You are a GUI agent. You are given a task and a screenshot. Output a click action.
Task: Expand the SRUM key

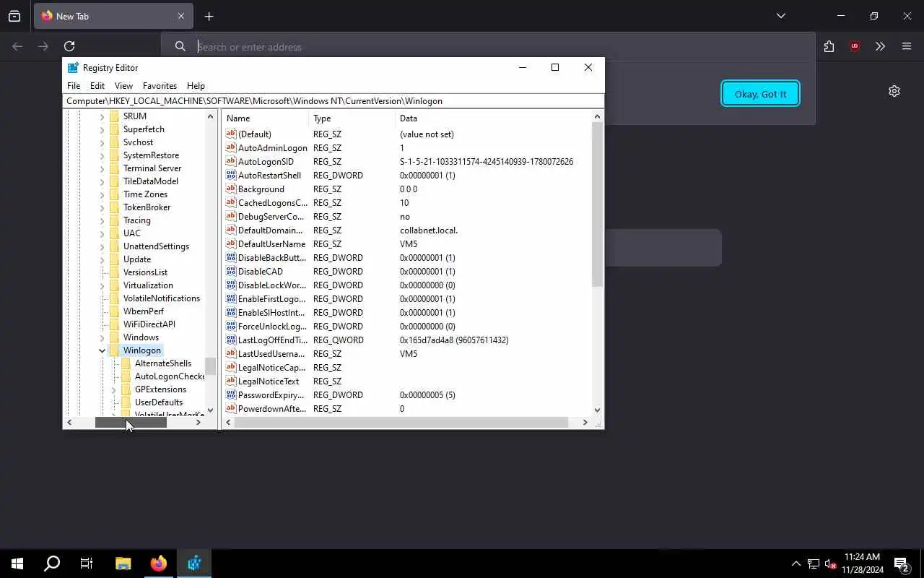pos(102,116)
